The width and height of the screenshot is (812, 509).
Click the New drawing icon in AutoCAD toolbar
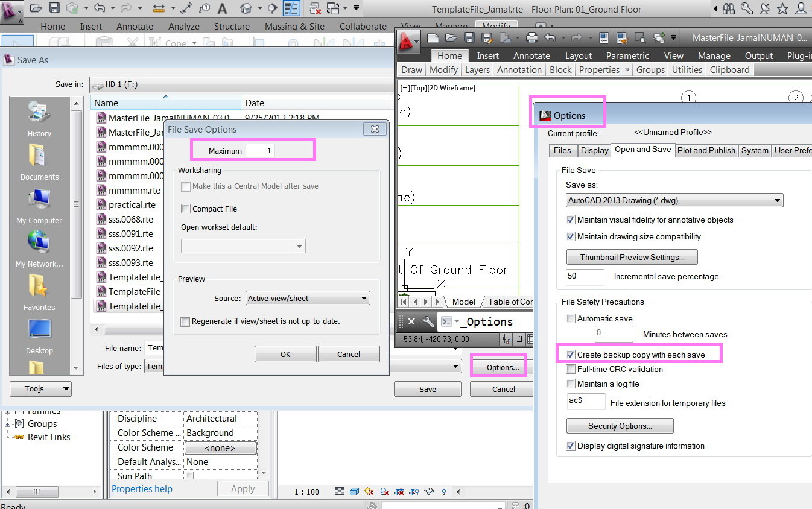point(432,37)
